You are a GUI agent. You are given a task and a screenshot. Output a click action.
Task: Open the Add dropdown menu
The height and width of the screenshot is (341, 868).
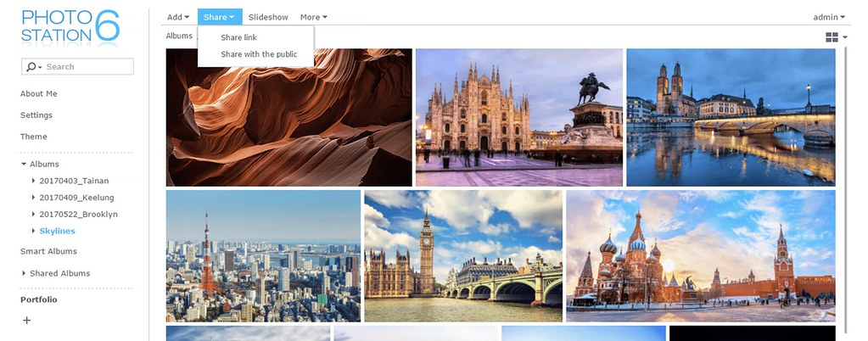177,17
